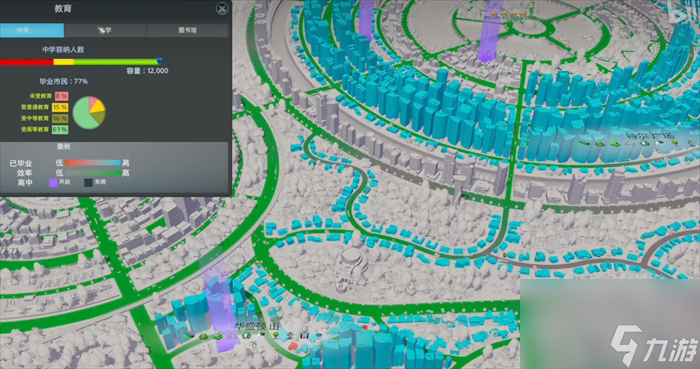The image size is (700, 369).
Task: Select the 15% 受普通教育 badge
Action: tap(60, 107)
